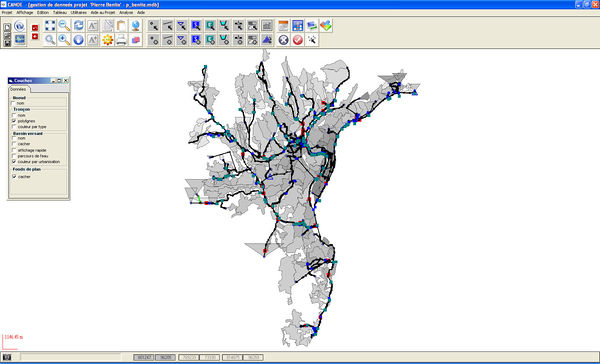This screenshot has height=364, width=600.
Task: Click the yellow sun gear icon
Action: click(x=108, y=40)
